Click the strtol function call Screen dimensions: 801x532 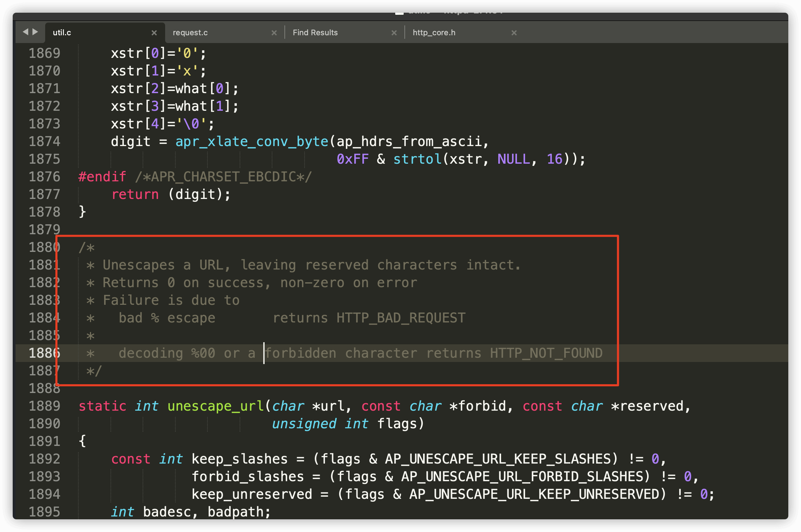(417, 159)
